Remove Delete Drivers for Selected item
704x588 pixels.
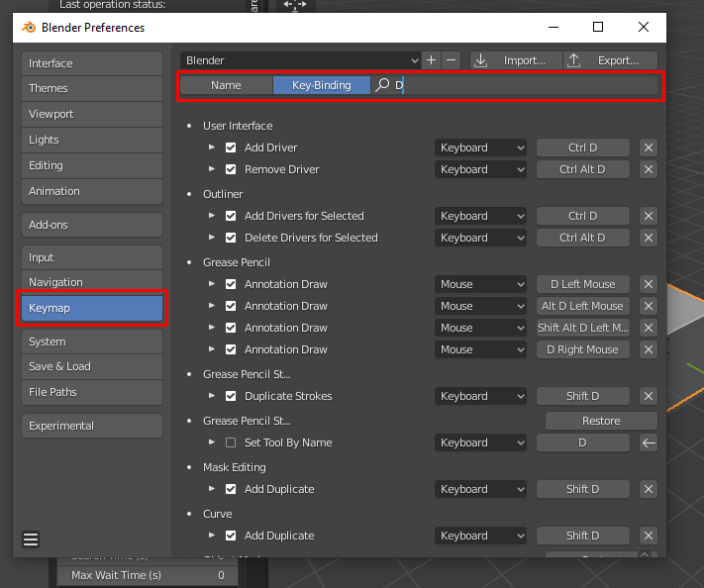(649, 238)
